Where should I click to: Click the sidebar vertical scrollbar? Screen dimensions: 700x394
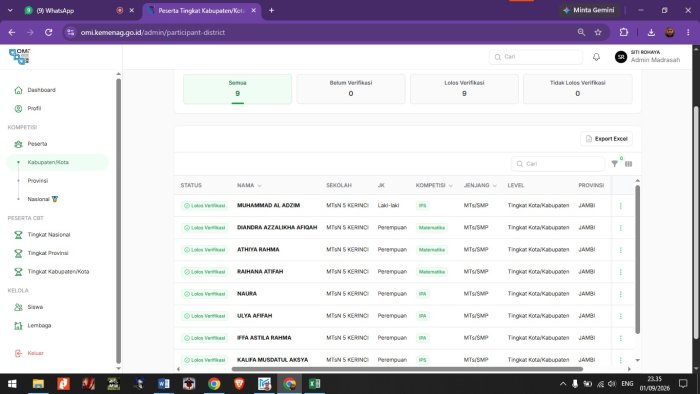point(118,221)
